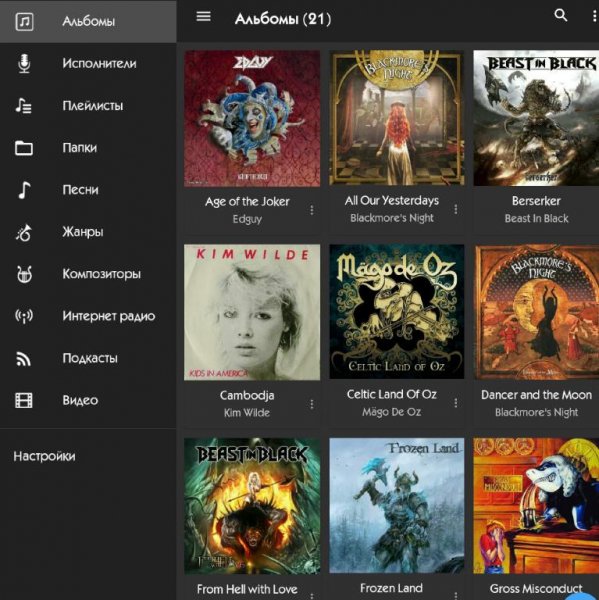599x600 pixels.
Task: Open Dancer and the Moon cover
Action: pos(537,312)
